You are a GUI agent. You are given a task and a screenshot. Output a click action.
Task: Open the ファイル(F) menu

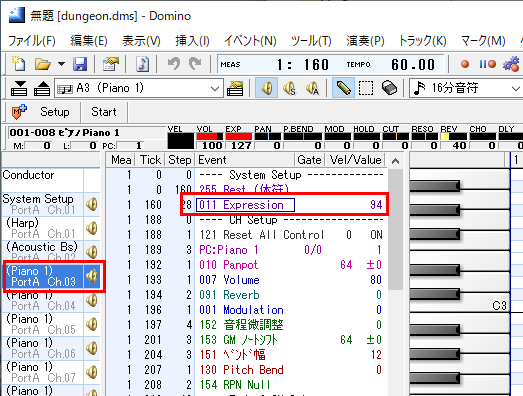32,41
